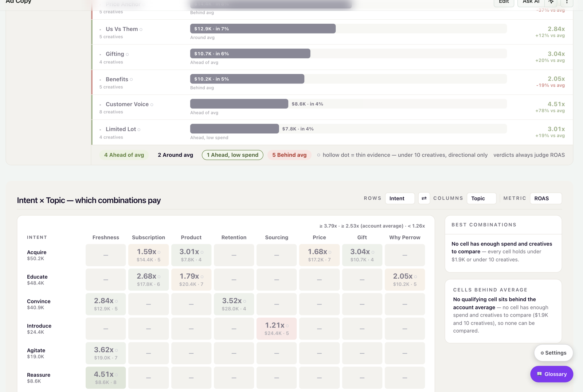
Task: Open the vertical three-dot menu
Action: (x=567, y=2)
